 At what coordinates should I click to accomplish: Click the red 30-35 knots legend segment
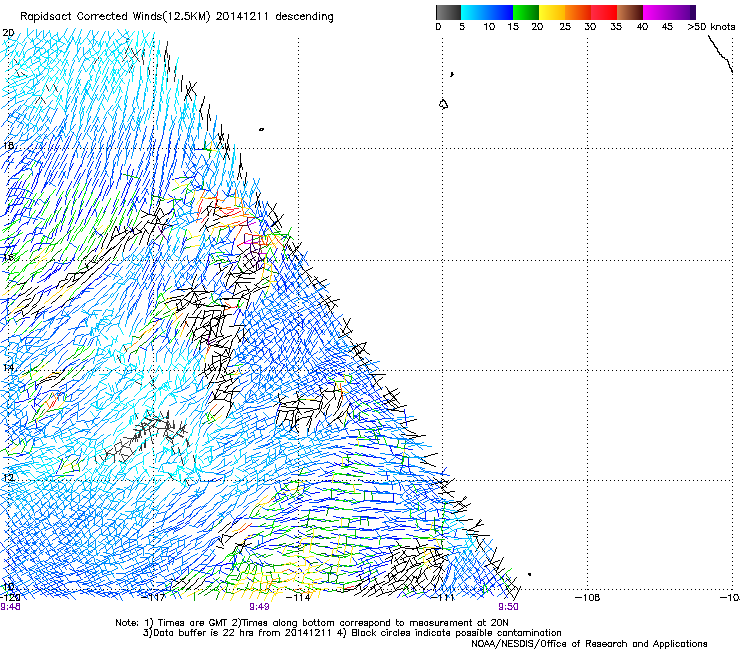click(x=604, y=12)
